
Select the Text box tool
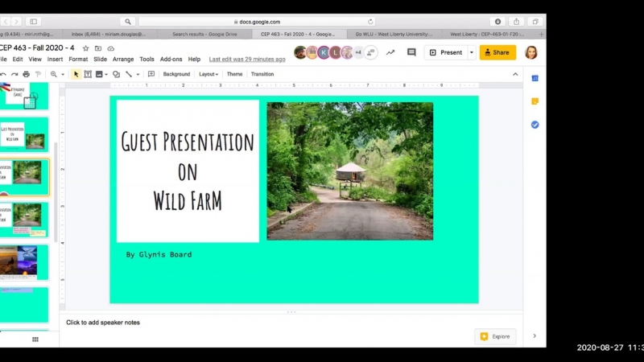(x=88, y=74)
